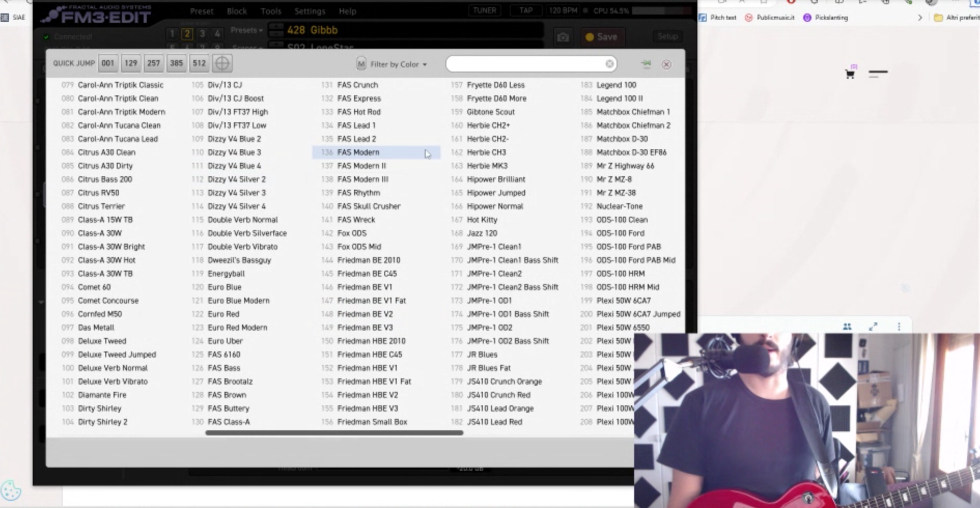Click the crosshair locate-current icon
Image resolution: width=980 pixels, height=508 pixels.
click(222, 63)
